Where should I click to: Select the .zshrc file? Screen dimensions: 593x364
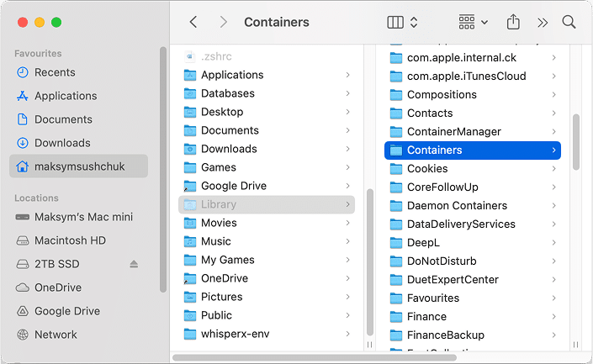click(x=267, y=56)
